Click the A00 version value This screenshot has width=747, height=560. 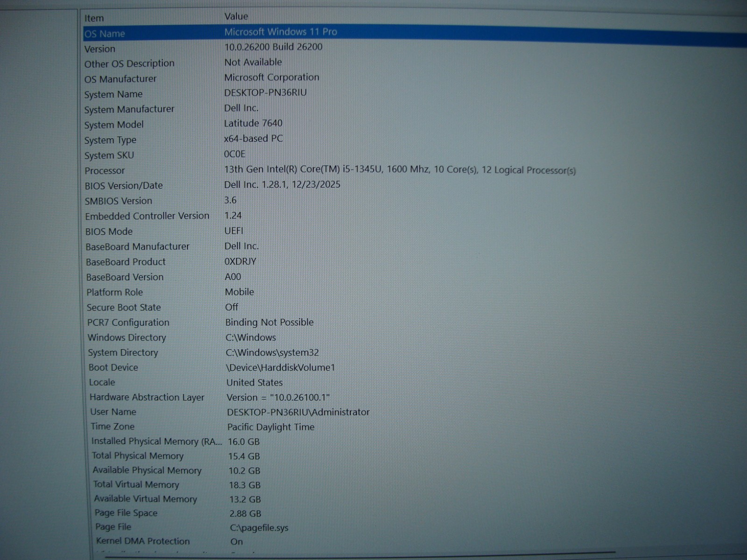[233, 277]
